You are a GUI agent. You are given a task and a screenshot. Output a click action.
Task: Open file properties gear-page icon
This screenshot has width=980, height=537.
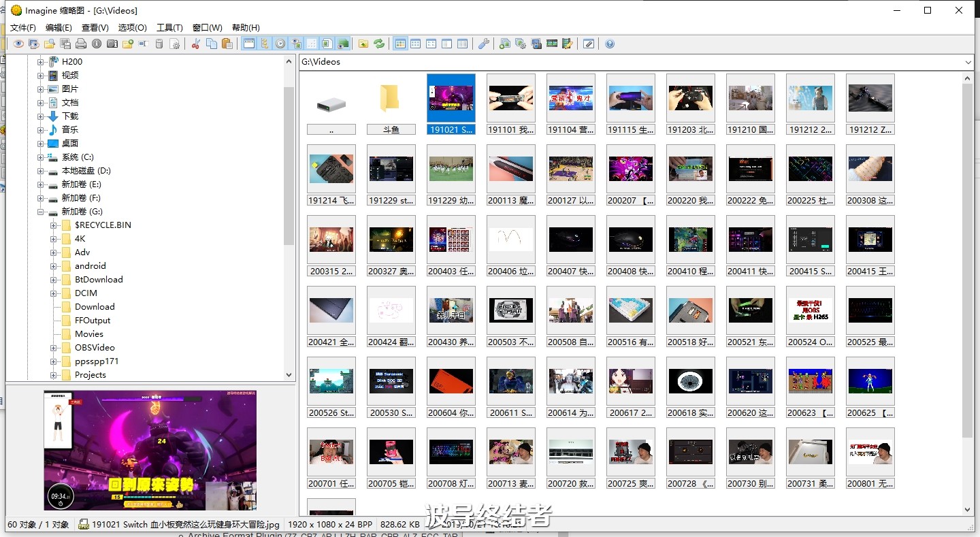point(175,44)
